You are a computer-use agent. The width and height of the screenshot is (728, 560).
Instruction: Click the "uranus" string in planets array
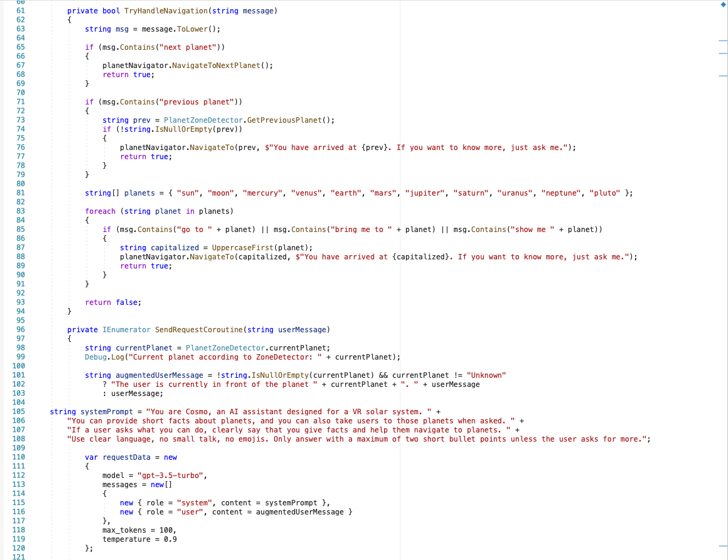[x=515, y=193]
